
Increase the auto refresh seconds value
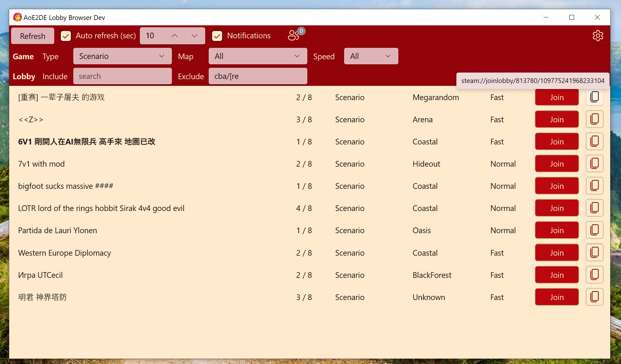coord(174,36)
